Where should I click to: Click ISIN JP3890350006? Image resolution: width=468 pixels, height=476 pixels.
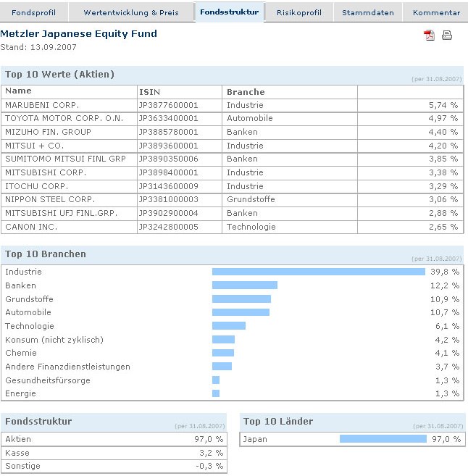click(169, 159)
